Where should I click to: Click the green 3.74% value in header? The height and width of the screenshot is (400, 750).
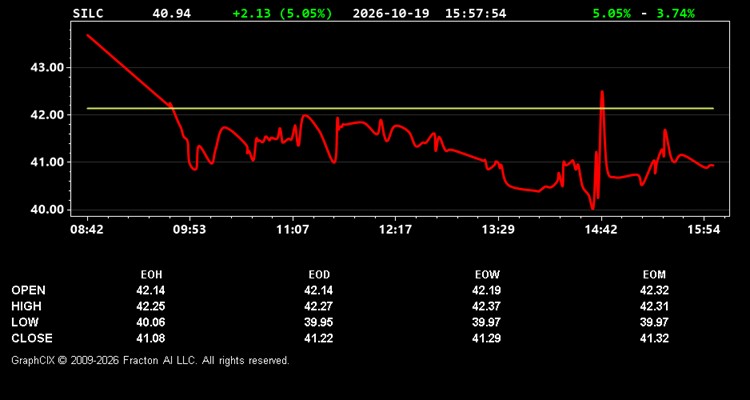point(675,13)
